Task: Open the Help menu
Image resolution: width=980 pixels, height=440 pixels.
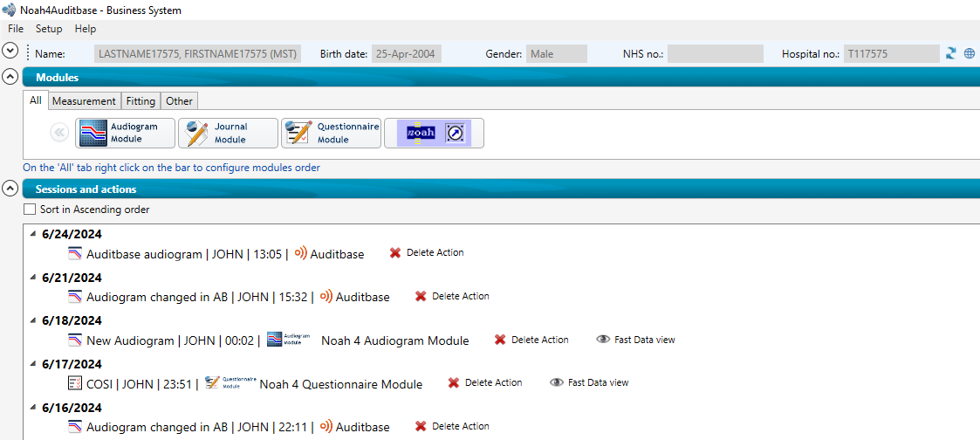Action: click(x=86, y=29)
